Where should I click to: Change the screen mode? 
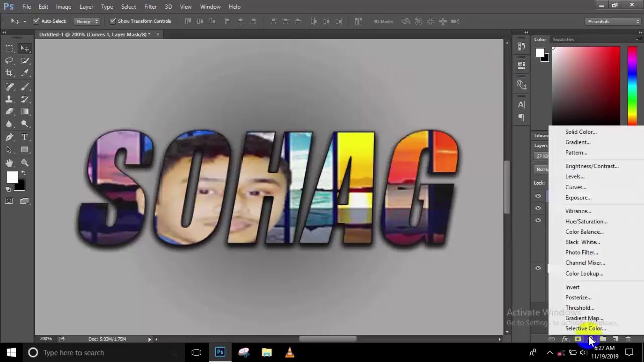(24, 201)
